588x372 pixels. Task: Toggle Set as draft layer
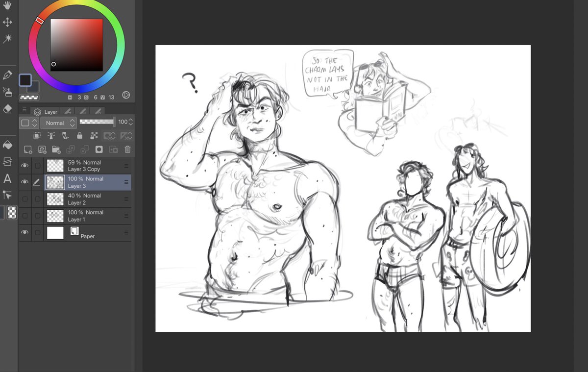(65, 136)
